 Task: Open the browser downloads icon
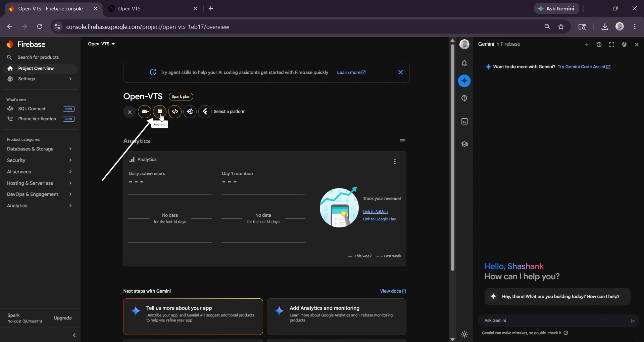click(605, 27)
